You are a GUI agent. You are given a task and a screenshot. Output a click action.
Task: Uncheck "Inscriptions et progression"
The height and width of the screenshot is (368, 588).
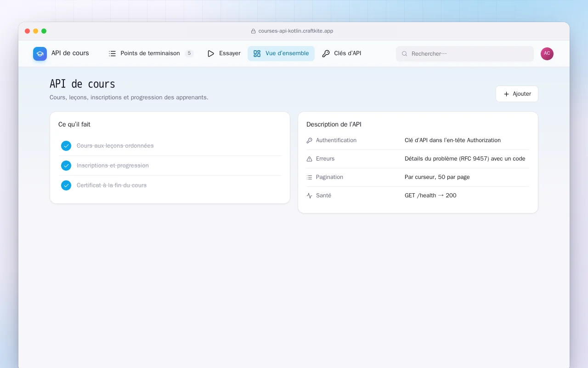tap(66, 166)
